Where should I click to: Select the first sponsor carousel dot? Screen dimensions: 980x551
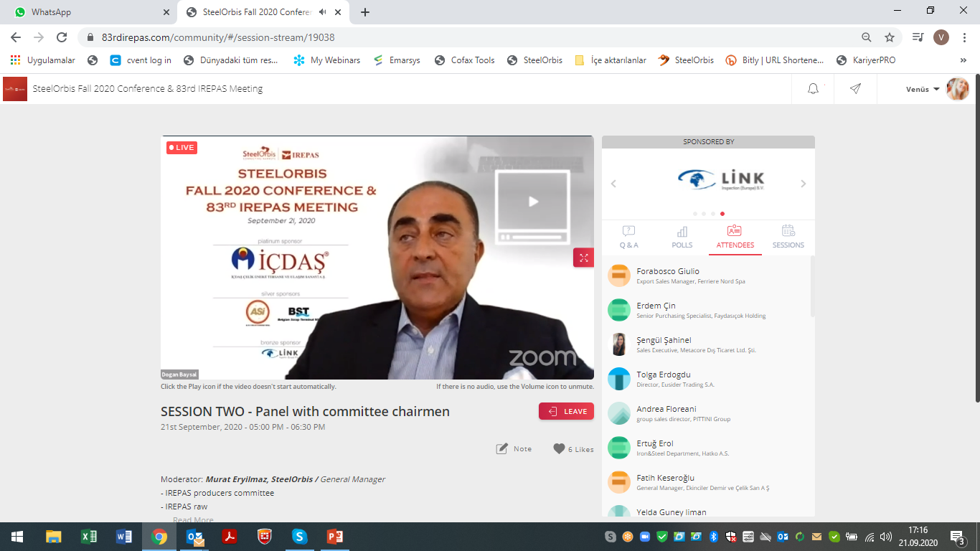click(x=694, y=214)
